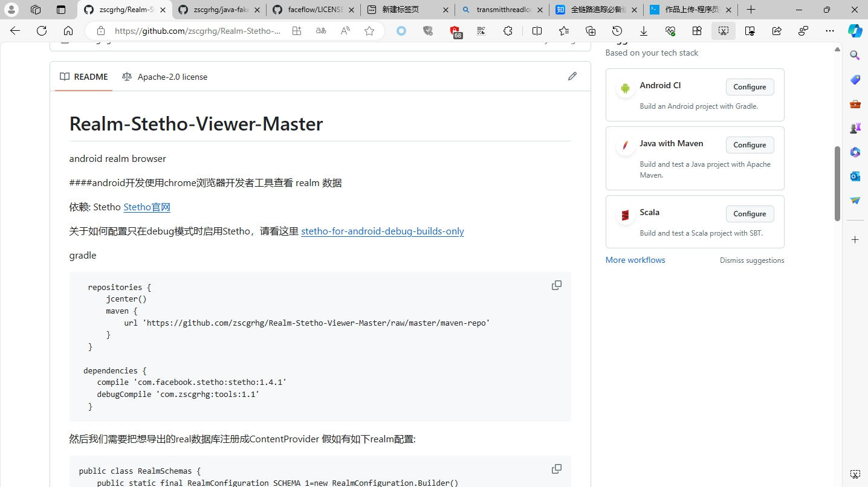Open screenshot tool at sidebar bottom
The height and width of the screenshot is (487, 868).
[x=855, y=474]
